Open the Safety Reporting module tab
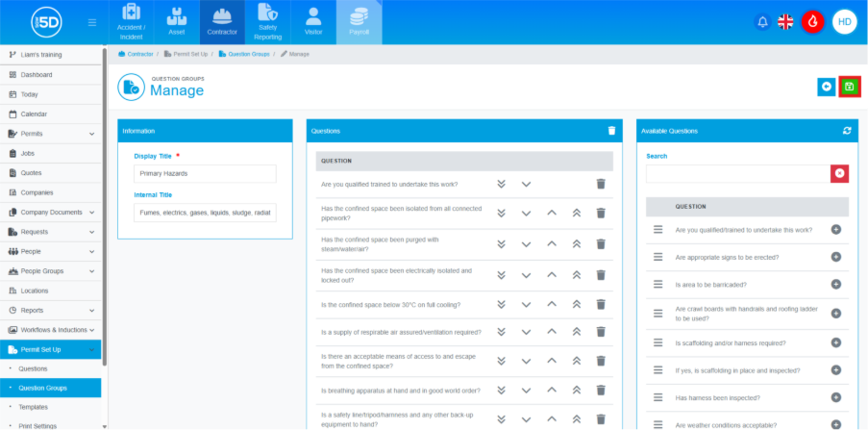This screenshot has width=868, height=430. click(268, 23)
